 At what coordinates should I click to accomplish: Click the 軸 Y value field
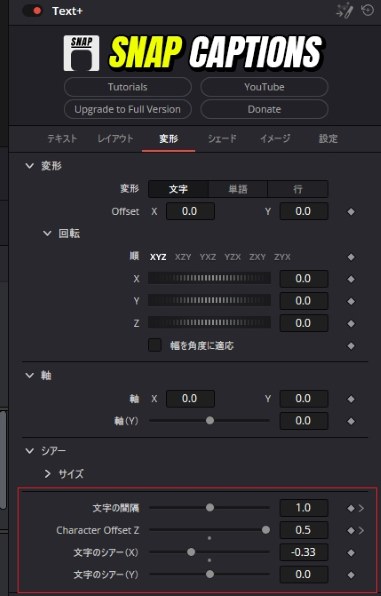pos(304,399)
